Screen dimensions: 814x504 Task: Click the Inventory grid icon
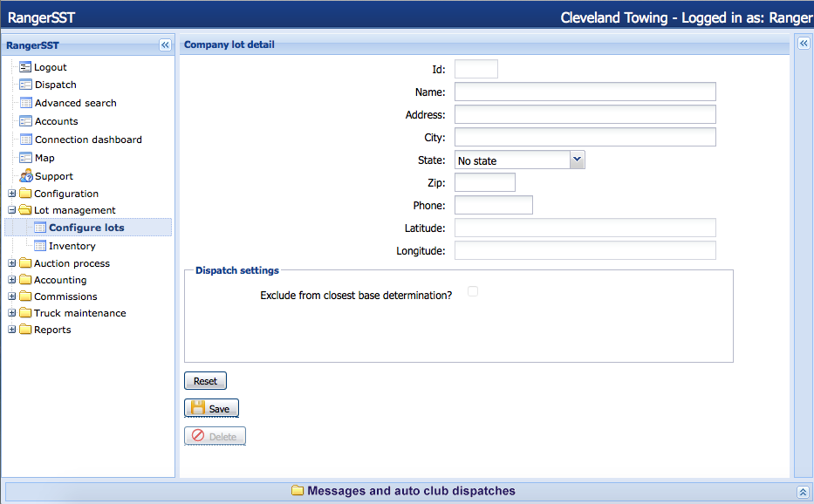pyautogui.click(x=39, y=246)
